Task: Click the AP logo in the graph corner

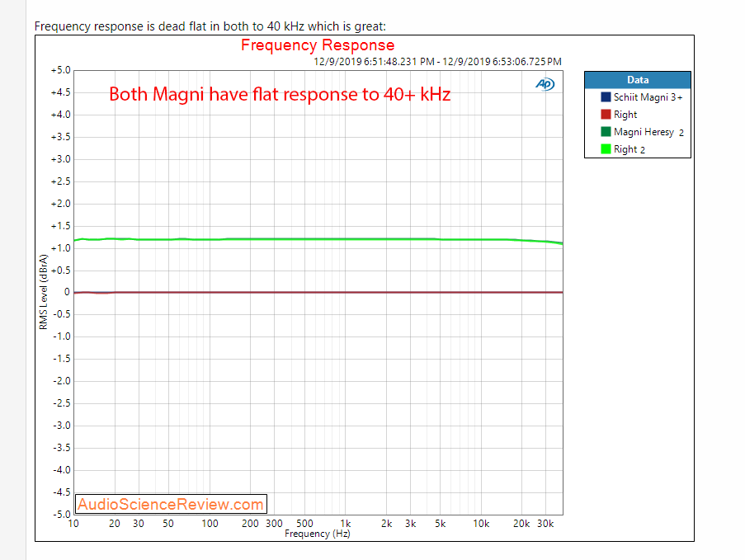Action: pyautogui.click(x=545, y=84)
